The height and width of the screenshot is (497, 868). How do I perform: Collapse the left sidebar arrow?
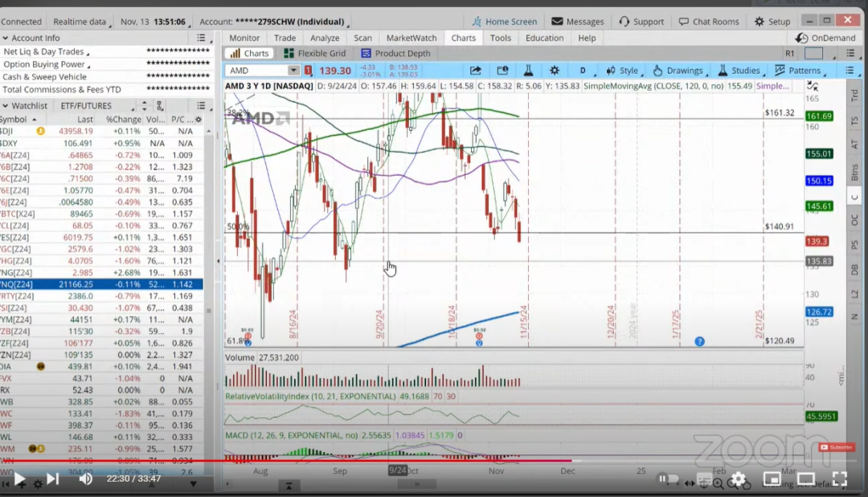(218, 260)
